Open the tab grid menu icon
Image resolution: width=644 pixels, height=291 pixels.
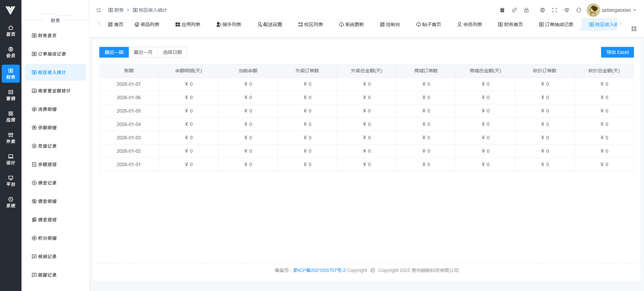(x=634, y=29)
